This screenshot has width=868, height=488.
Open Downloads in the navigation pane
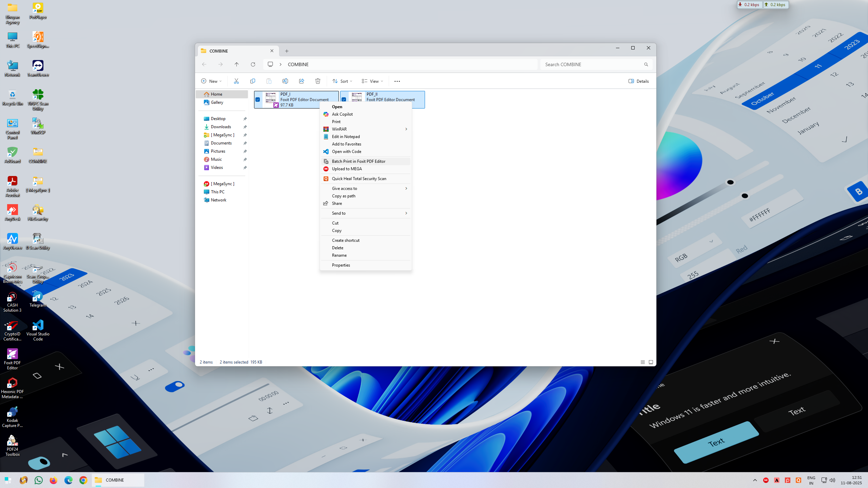click(x=222, y=127)
